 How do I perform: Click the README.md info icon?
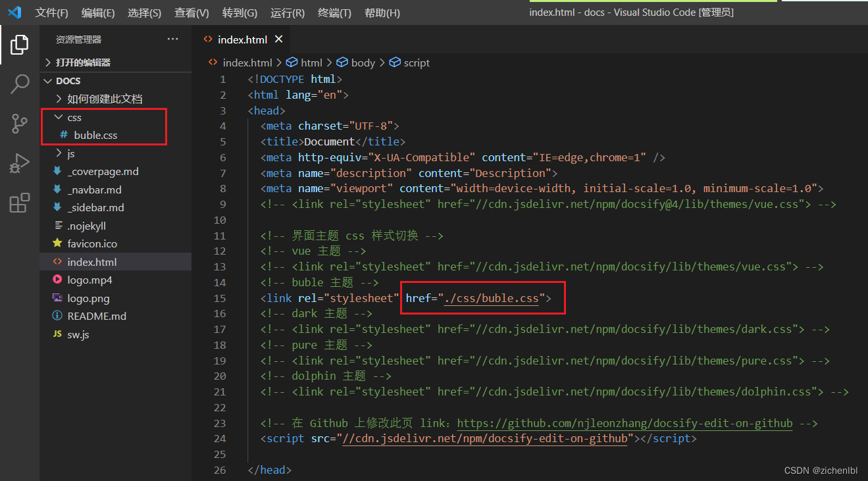(x=57, y=316)
